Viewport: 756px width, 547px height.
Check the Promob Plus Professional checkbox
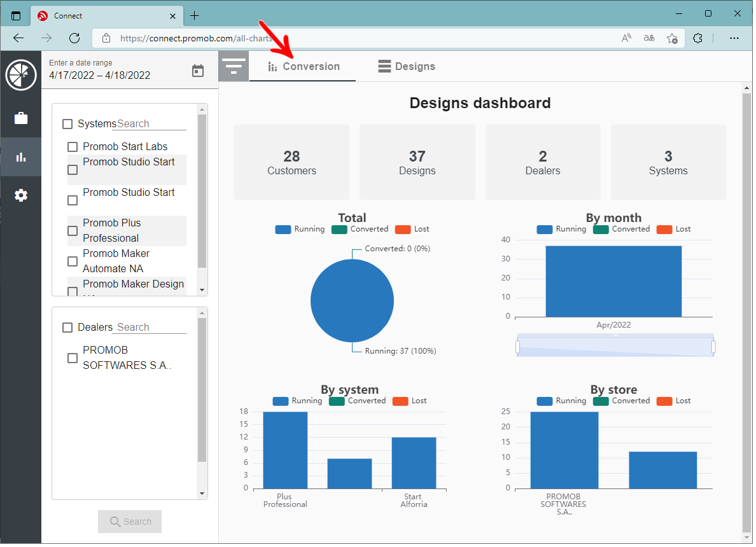[73, 232]
